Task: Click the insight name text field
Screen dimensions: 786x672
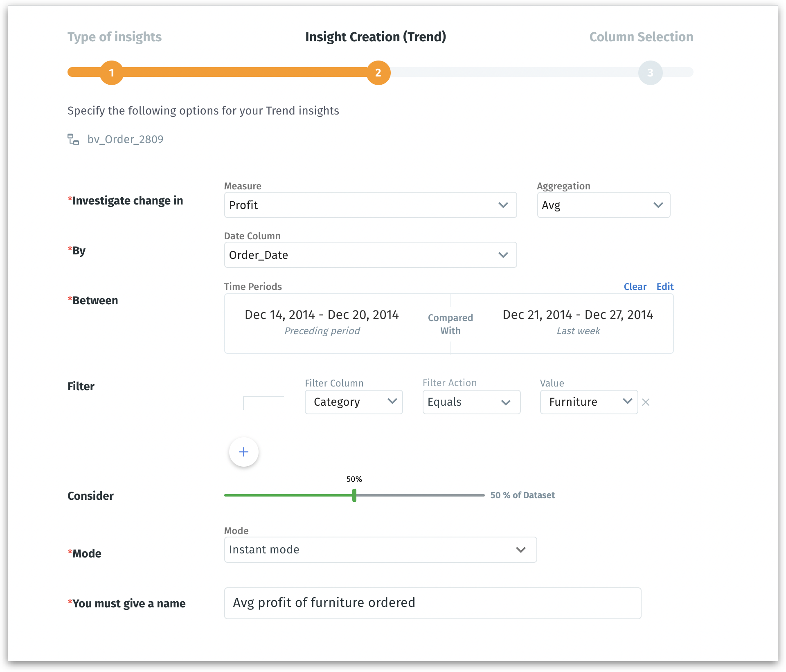Action: (432, 603)
